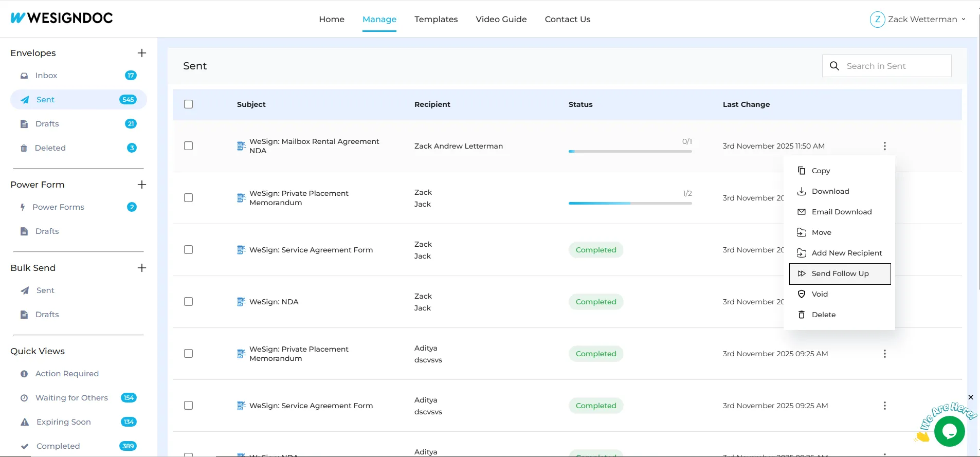980x457 pixels.
Task: Click the Delete trash icon in menu
Action: click(x=801, y=315)
